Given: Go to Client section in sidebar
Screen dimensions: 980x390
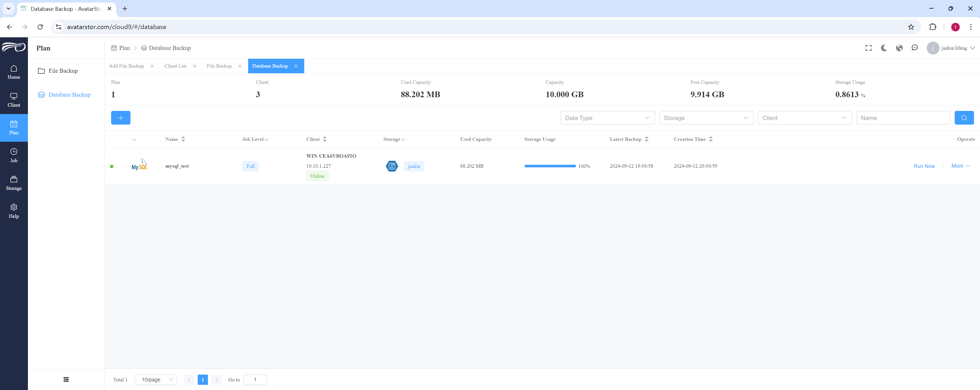Looking at the screenshot, I should [x=14, y=100].
